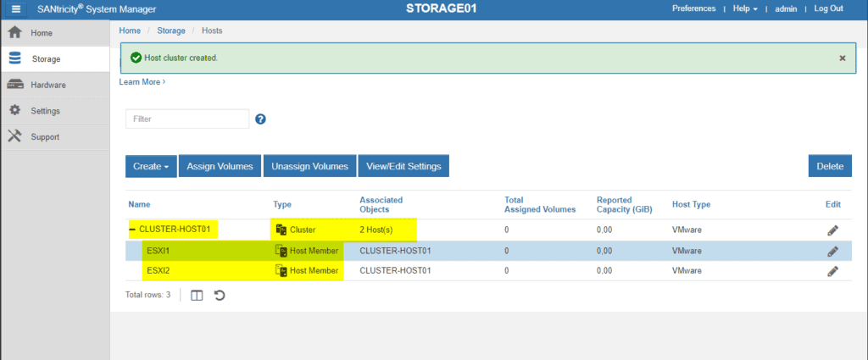
Task: Click the Storage database icon in sidebar
Action: click(15, 58)
